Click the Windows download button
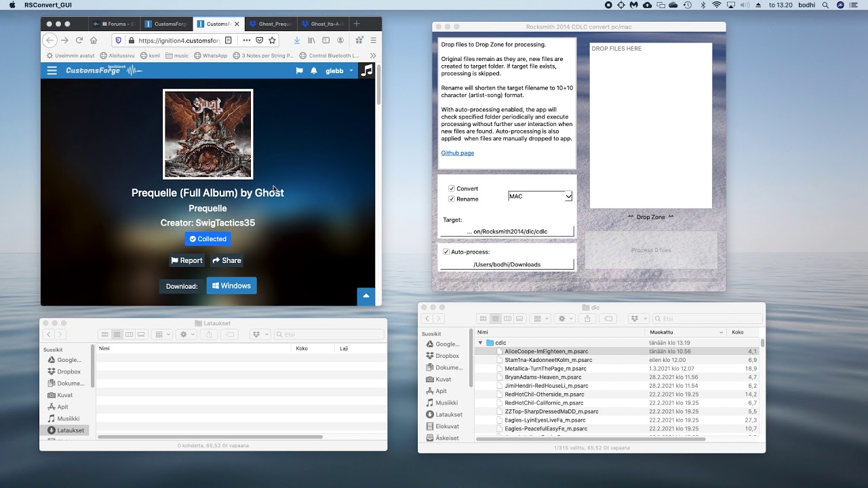Screen dimensions: 868x488 (231, 285)
